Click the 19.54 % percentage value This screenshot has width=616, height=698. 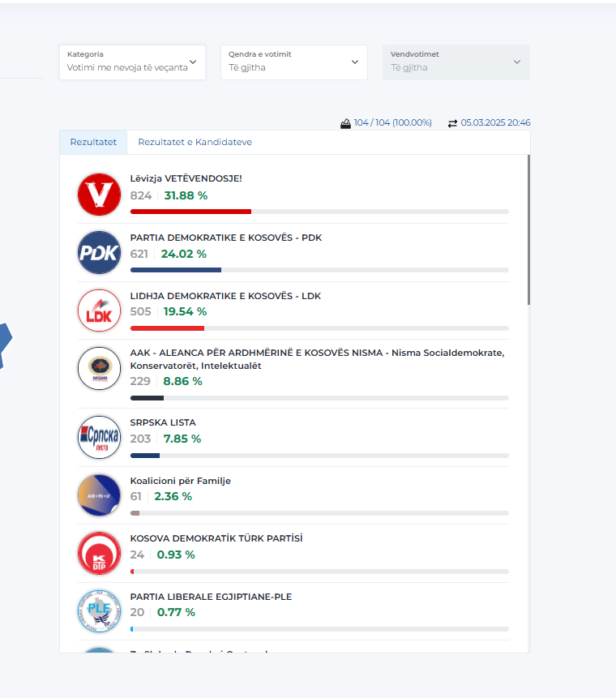coord(185,311)
